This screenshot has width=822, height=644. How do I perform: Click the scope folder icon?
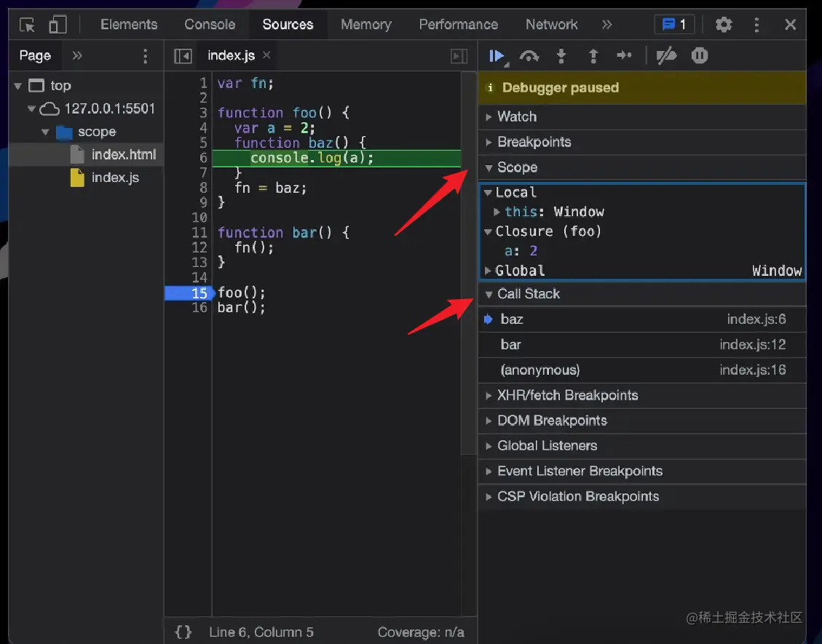click(64, 132)
